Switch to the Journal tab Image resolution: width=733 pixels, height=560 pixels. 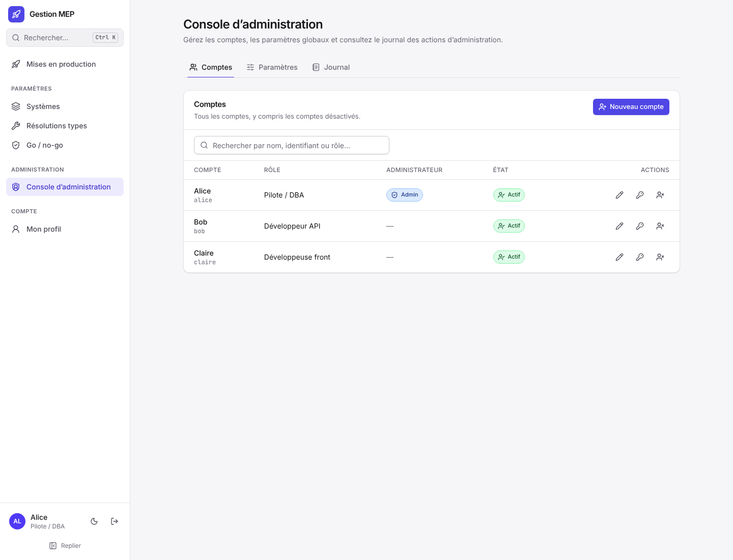[331, 67]
